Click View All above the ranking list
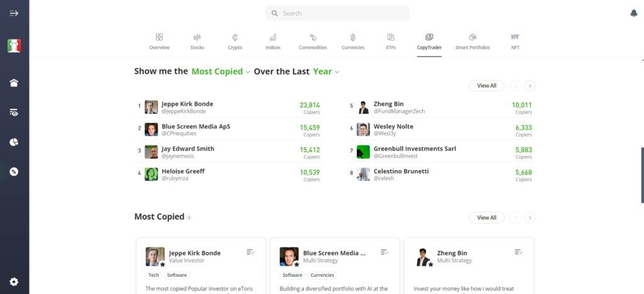Screen dimensions: 644x294 tap(487, 86)
